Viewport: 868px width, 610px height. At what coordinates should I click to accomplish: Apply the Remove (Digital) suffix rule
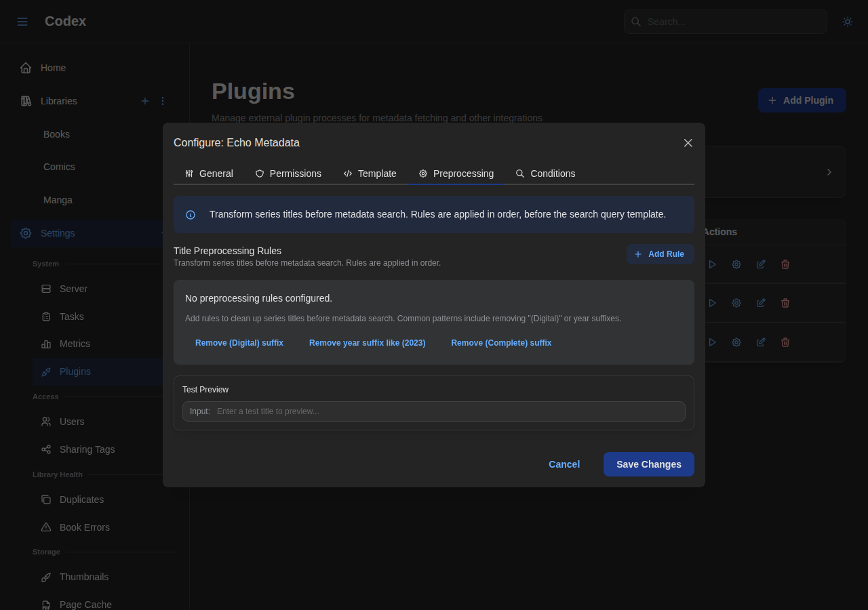(239, 343)
